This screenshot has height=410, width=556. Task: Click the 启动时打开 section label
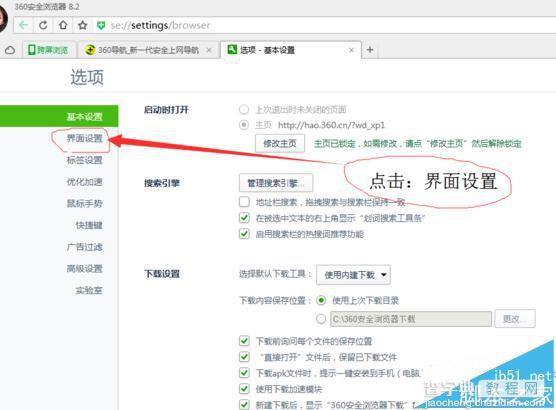(x=166, y=110)
